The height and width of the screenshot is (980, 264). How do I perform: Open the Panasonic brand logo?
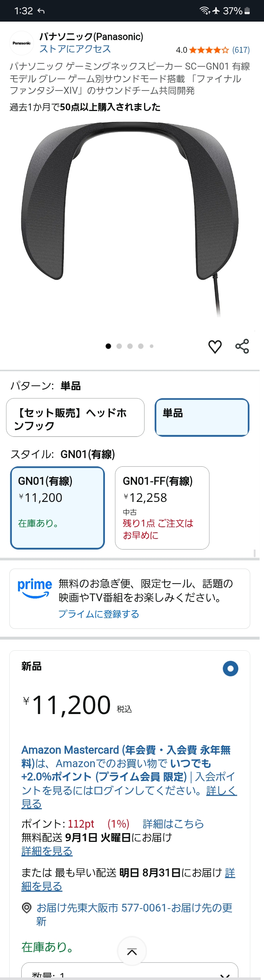tap(22, 43)
